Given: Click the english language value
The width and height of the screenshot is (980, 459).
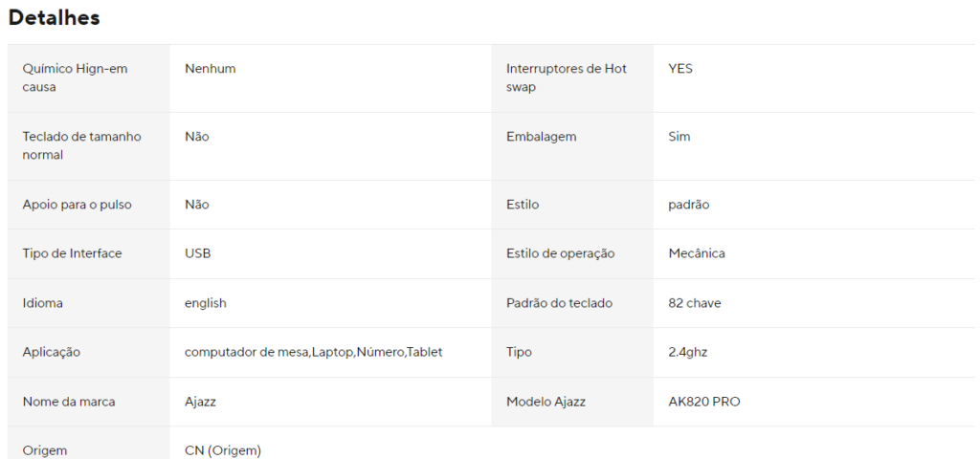Looking at the screenshot, I should (206, 303).
